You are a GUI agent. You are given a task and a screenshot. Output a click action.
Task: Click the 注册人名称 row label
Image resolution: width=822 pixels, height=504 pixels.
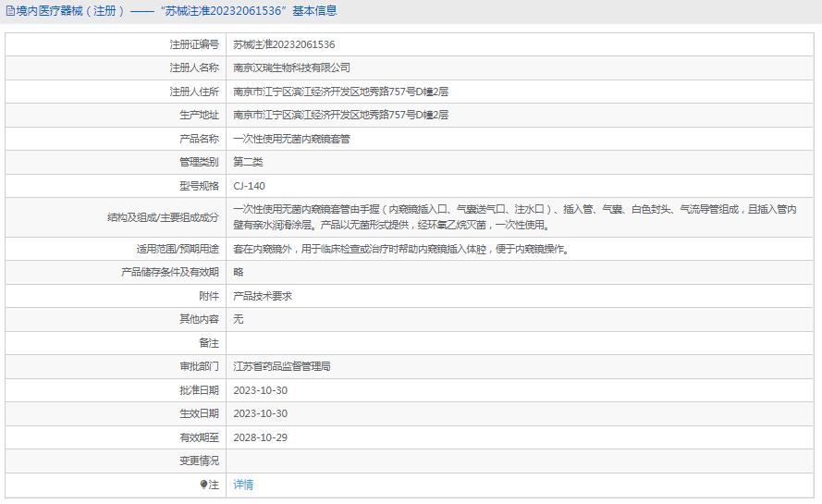194,68
